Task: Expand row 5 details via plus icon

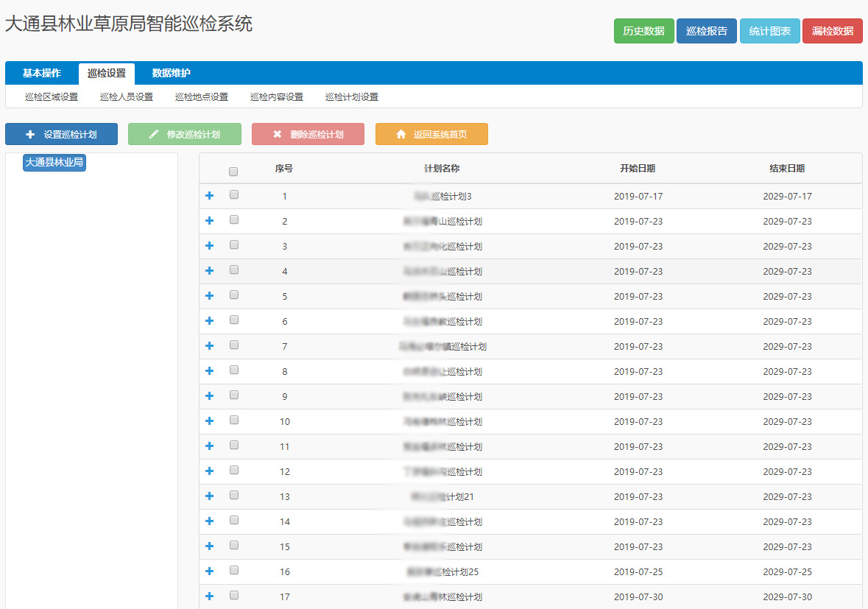Action: tap(209, 295)
